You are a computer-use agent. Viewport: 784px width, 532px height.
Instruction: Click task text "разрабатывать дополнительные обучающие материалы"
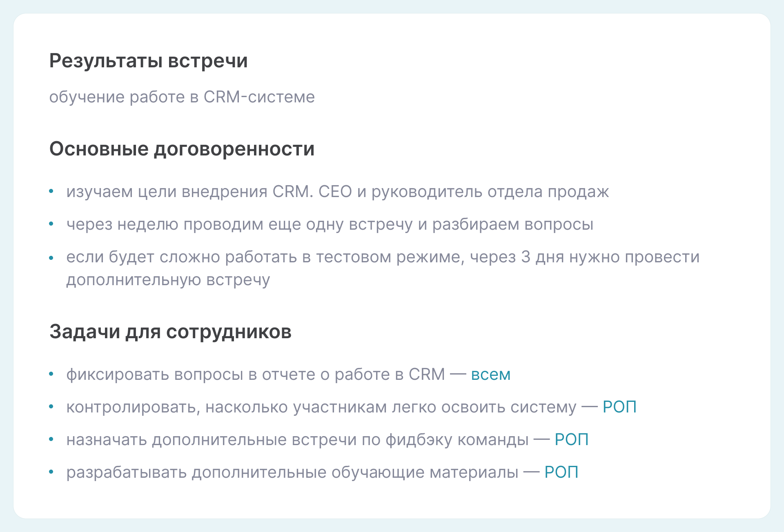click(x=292, y=472)
